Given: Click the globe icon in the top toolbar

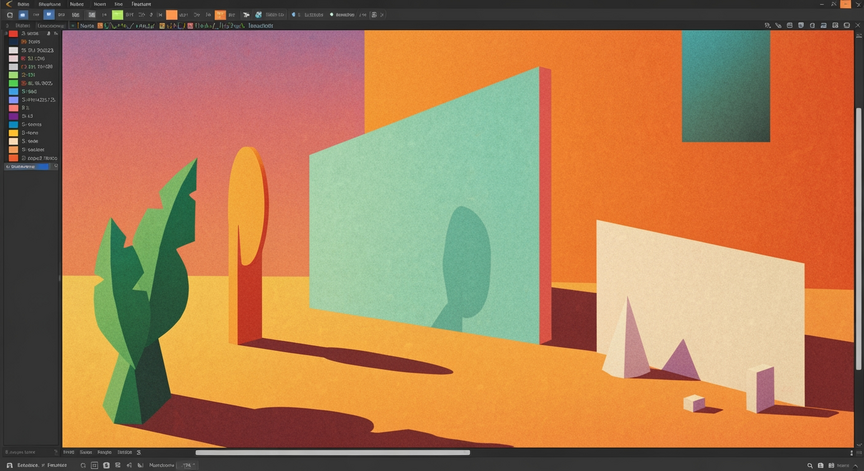Looking at the screenshot, I should point(258,15).
